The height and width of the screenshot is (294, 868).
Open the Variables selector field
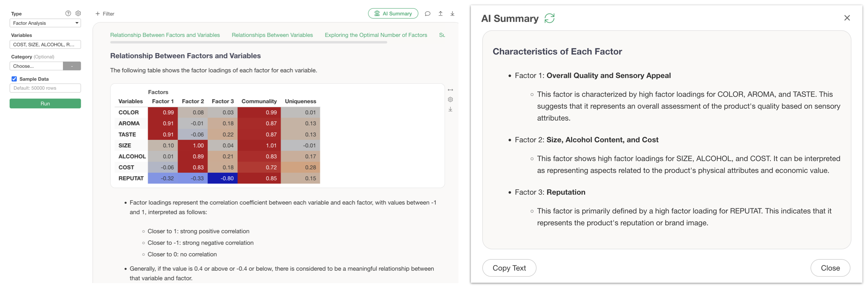click(x=45, y=45)
